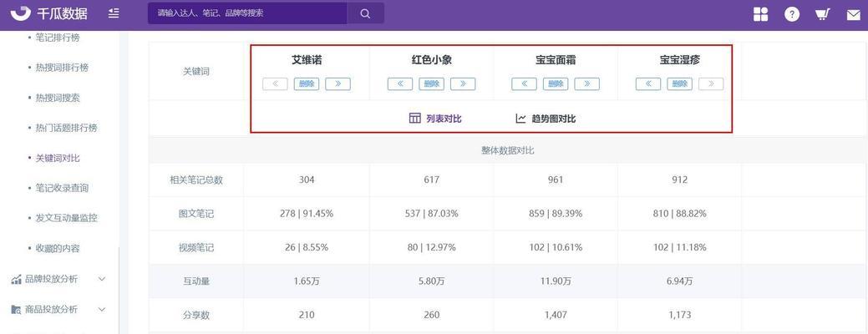Move 宝宝湿疹 keyword left

[x=648, y=83]
